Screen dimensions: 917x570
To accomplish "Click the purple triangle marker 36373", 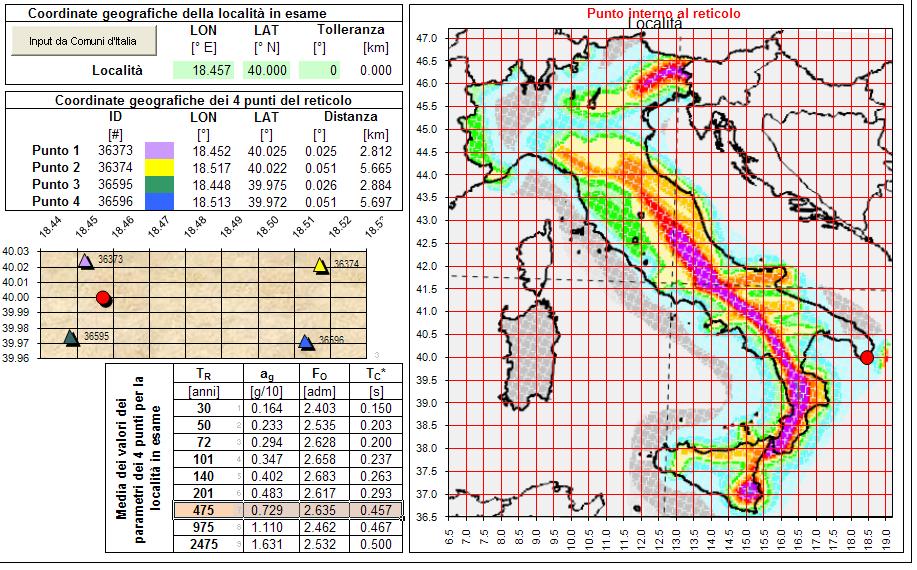I will [86, 261].
